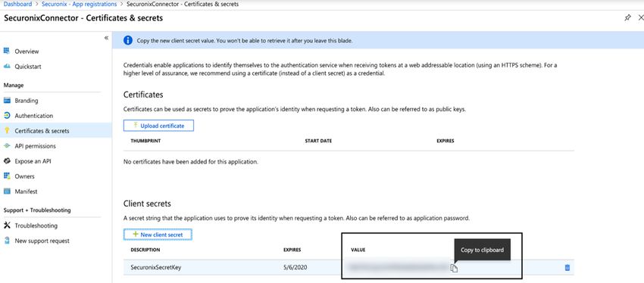644x283 pixels.
Task: Click the 5/6/2020 expiry date cell
Action: coord(295,267)
